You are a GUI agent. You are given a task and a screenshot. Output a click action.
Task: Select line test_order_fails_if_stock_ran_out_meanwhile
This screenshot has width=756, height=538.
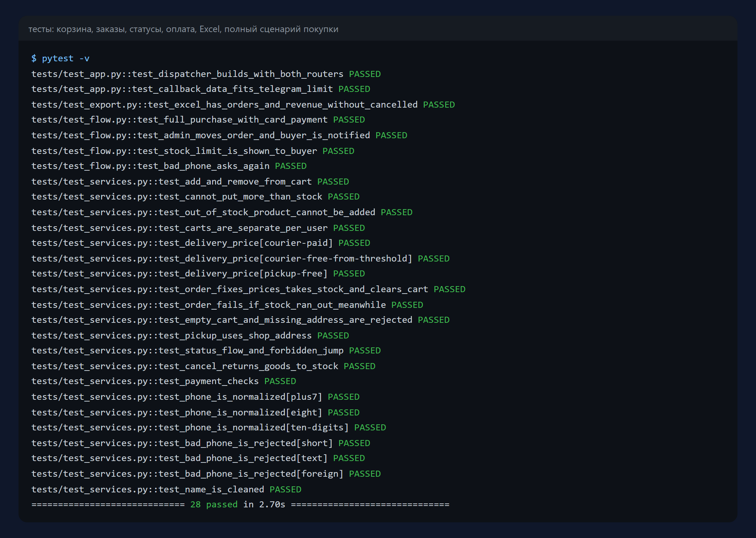227,305
